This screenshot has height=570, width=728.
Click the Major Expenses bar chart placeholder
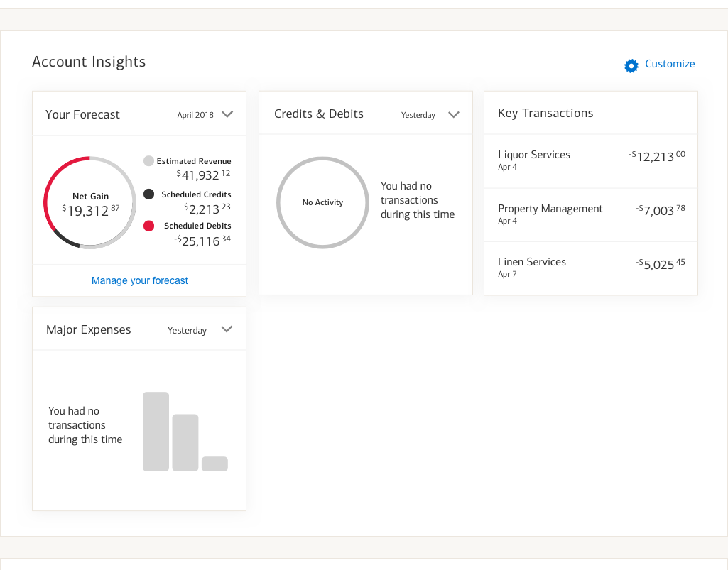pos(185,432)
